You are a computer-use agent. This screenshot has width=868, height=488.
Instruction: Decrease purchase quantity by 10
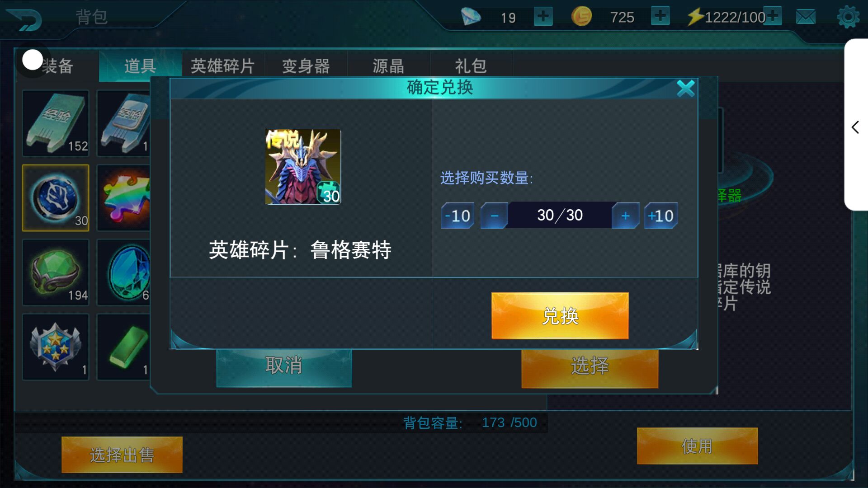[x=458, y=216]
